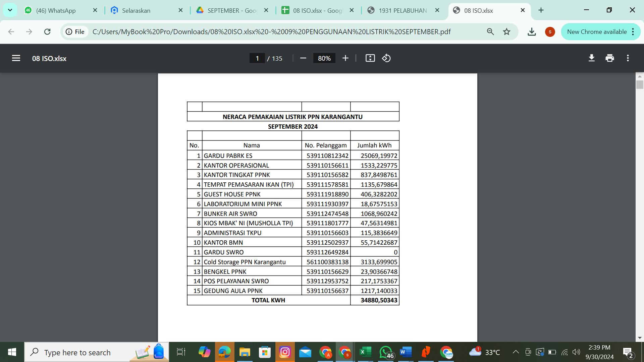
Task: Click the vertical scrollbar thumb
Action: click(x=640, y=84)
